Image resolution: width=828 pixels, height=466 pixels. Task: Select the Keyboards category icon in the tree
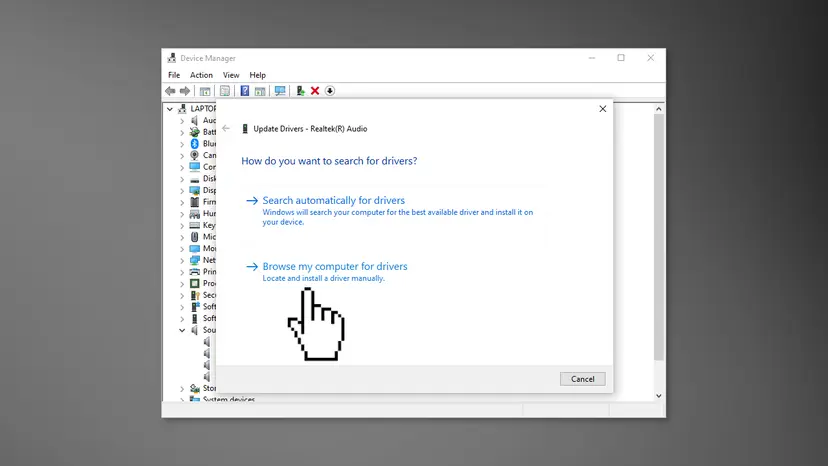pos(194,225)
